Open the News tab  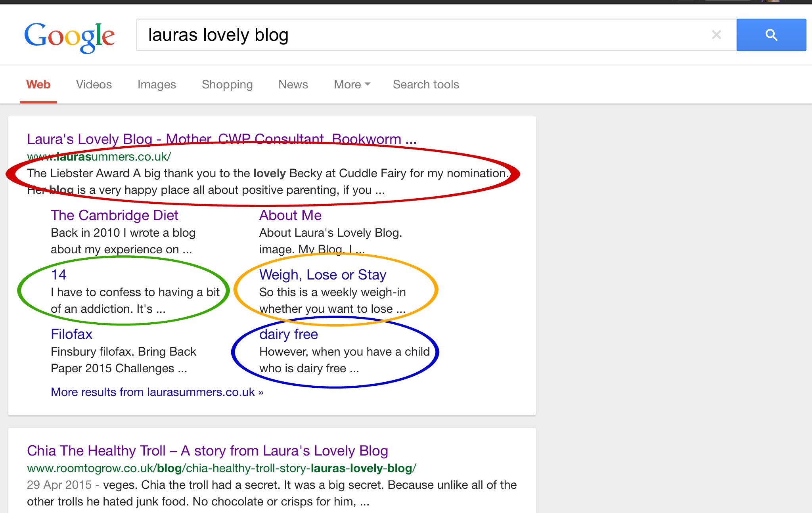(x=293, y=84)
